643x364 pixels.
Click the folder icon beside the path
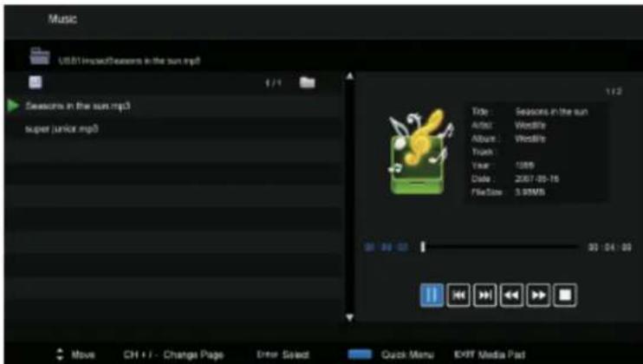40,56
